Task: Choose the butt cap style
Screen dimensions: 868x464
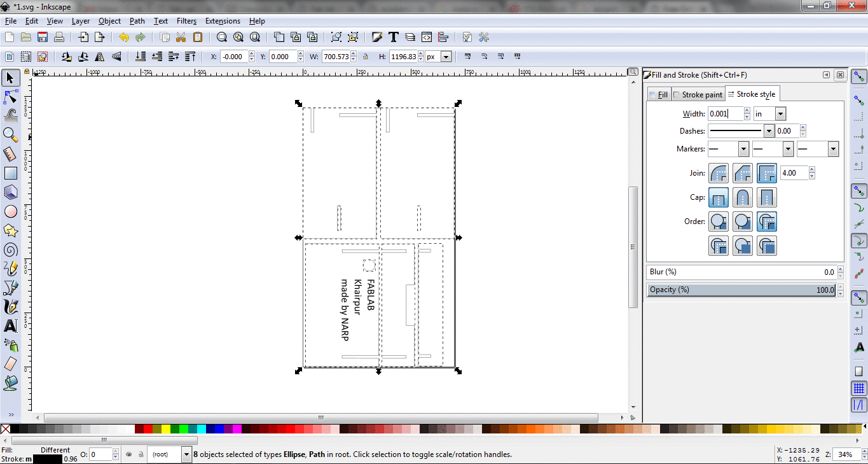Action: (x=719, y=197)
